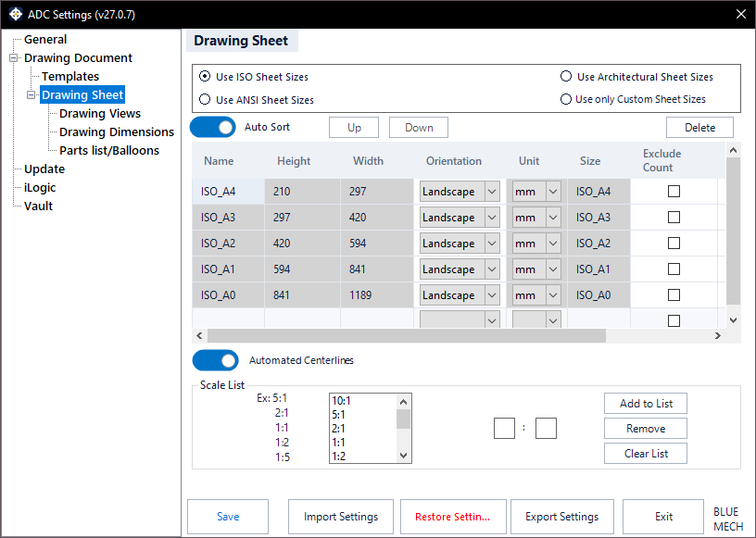Screen dimensions: 756x538
Task: Click Import Settings button
Action: click(341, 517)
